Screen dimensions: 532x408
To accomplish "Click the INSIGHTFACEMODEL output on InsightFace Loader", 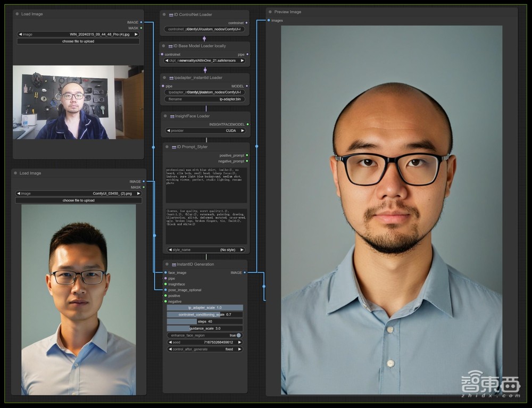I will click(x=247, y=123).
